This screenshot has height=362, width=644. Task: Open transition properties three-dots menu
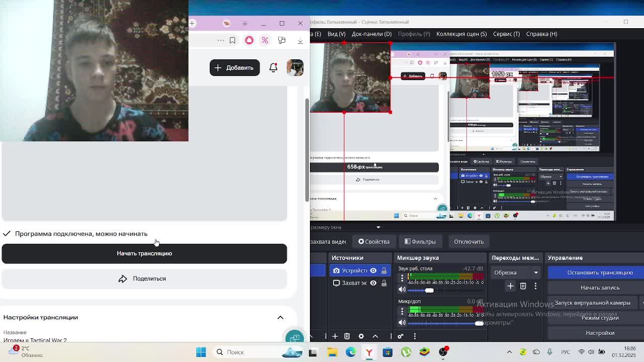(535, 286)
